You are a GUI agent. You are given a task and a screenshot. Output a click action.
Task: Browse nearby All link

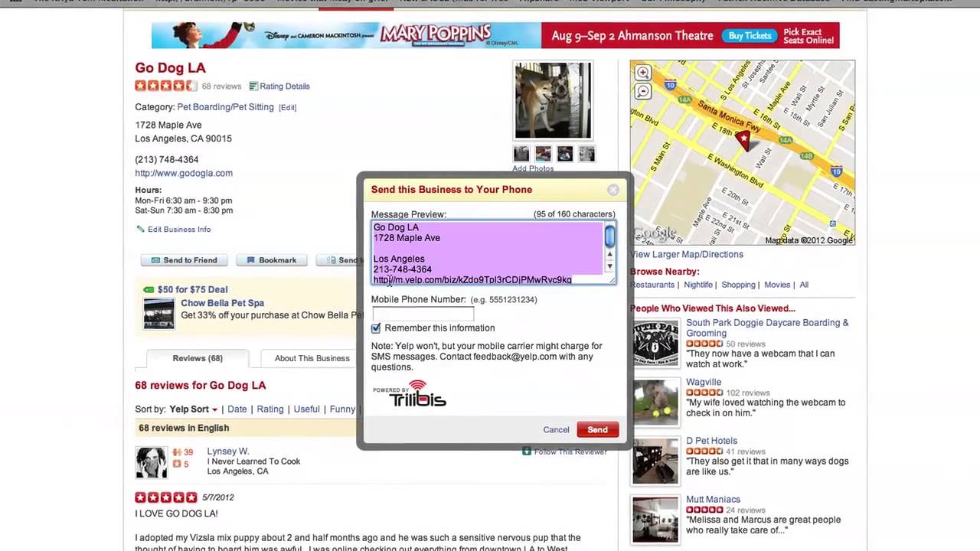pyautogui.click(x=804, y=285)
